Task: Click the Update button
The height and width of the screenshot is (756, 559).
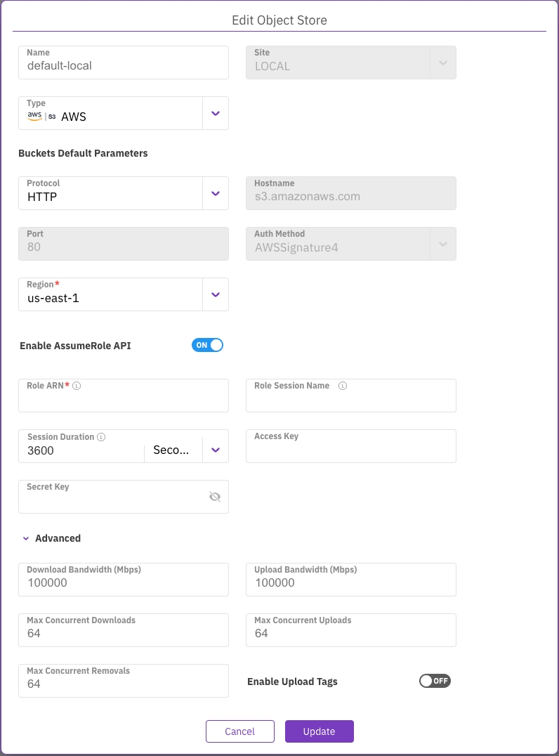Action: (x=319, y=731)
